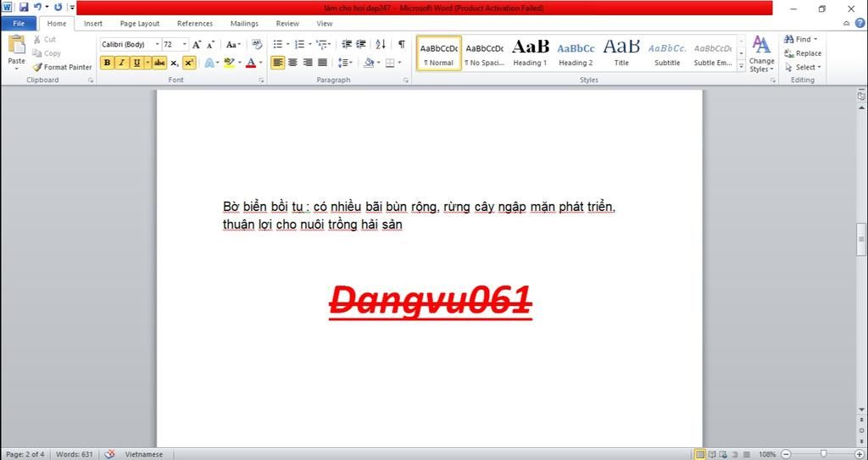868x460 pixels.
Task: Toggle Show/Hide paragraph marks
Action: click(401, 44)
